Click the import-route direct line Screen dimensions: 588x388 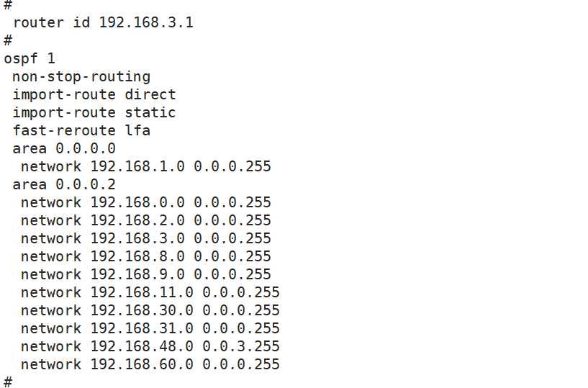point(94,94)
